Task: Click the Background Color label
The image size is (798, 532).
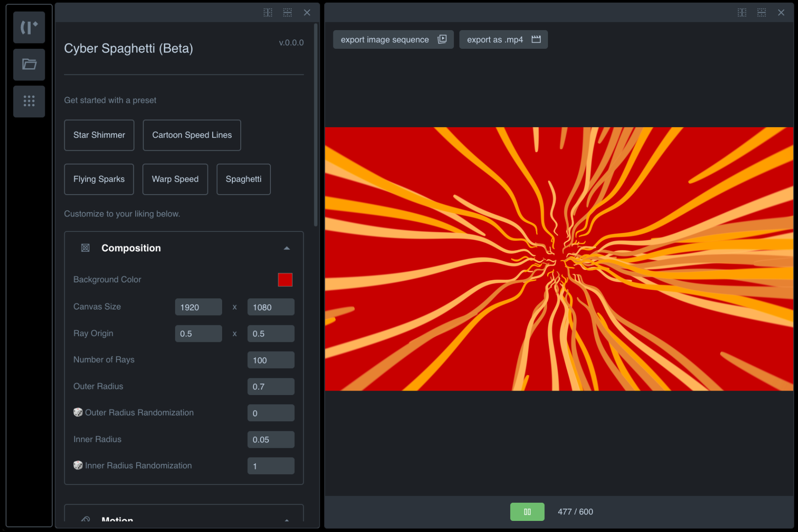Action: pyautogui.click(x=107, y=280)
